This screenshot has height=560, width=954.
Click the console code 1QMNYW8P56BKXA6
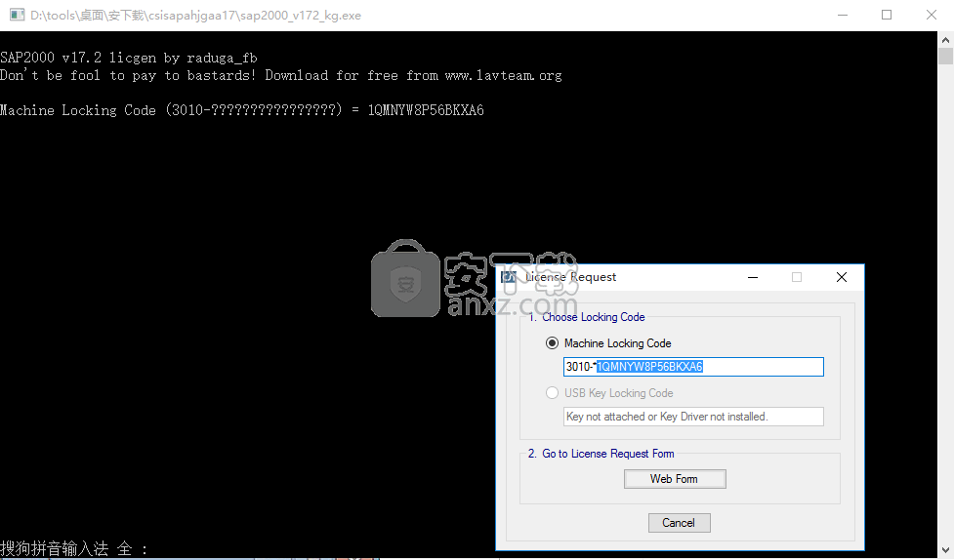pyautogui.click(x=426, y=110)
